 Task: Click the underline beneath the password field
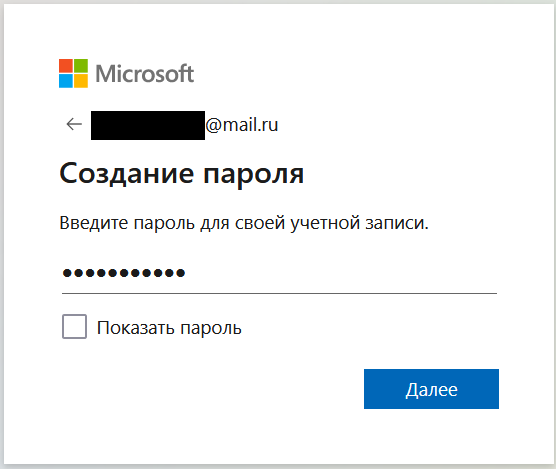click(x=279, y=293)
